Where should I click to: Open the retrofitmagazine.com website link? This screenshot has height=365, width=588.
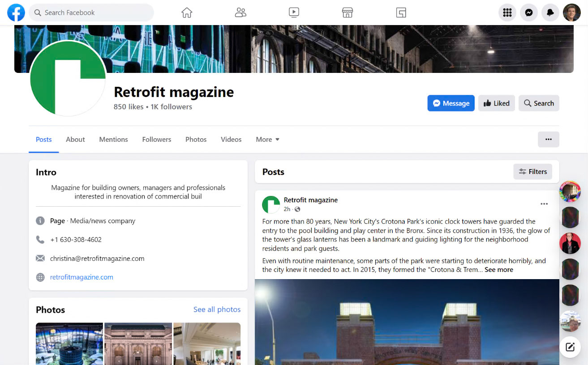[82, 277]
